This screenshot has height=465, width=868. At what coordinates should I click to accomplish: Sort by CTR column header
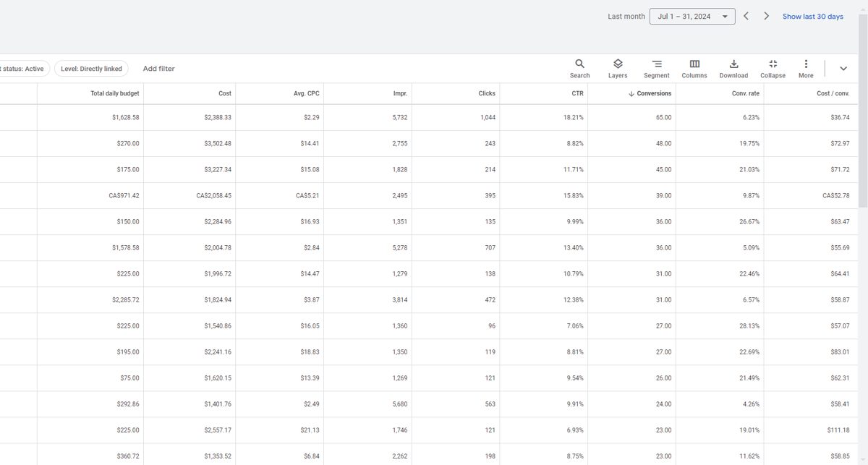[x=577, y=93]
